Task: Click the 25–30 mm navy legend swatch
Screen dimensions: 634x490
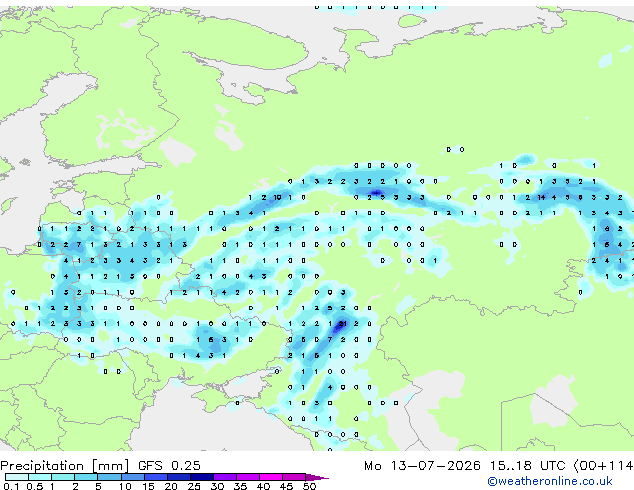Action: [x=201, y=477]
